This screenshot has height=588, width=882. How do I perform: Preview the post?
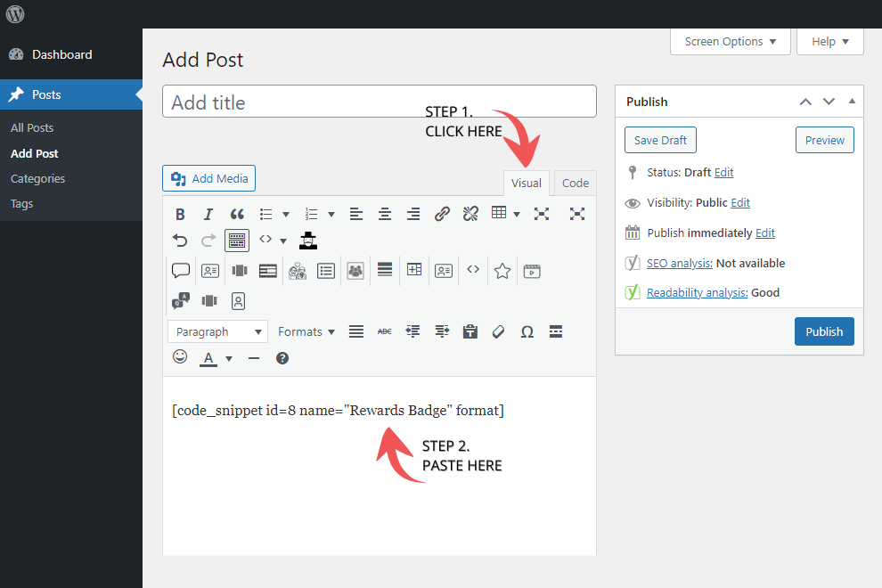coord(825,140)
